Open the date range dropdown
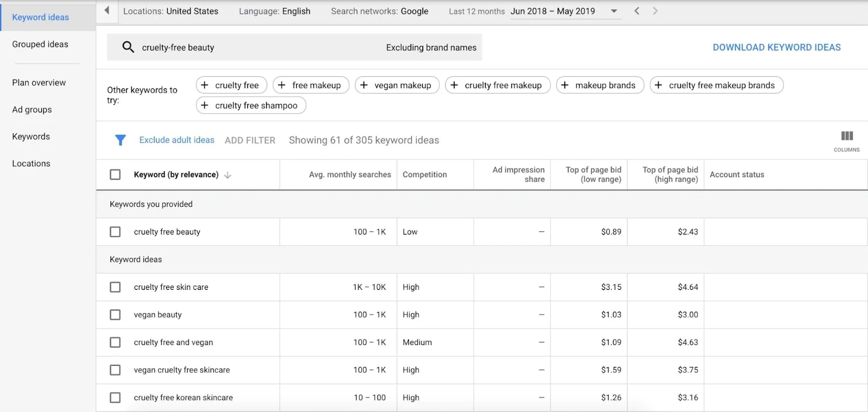Screen dimensions: 868x412 tap(614, 11)
